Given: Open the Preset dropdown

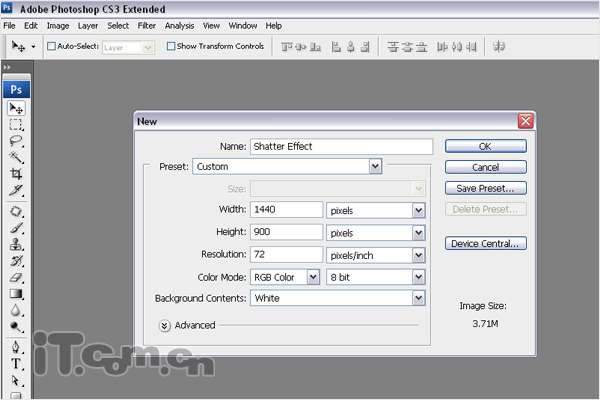Looking at the screenshot, I should click(375, 166).
